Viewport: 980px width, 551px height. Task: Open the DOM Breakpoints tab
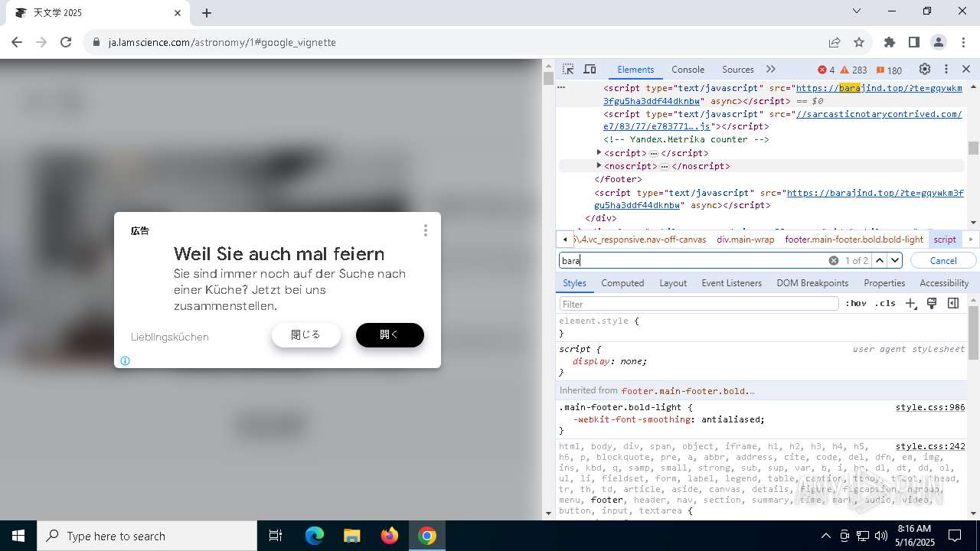coord(812,283)
